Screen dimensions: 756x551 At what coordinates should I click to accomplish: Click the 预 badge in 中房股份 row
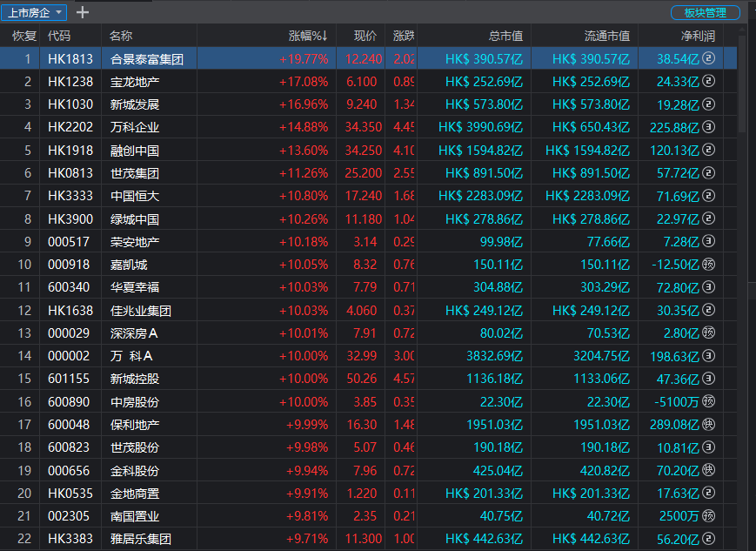coord(708,401)
